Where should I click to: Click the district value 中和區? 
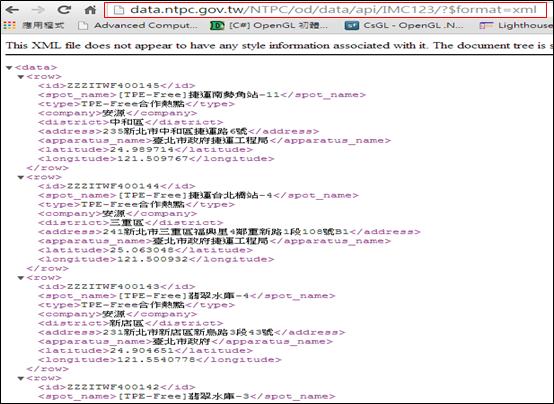pyautogui.click(x=127, y=122)
